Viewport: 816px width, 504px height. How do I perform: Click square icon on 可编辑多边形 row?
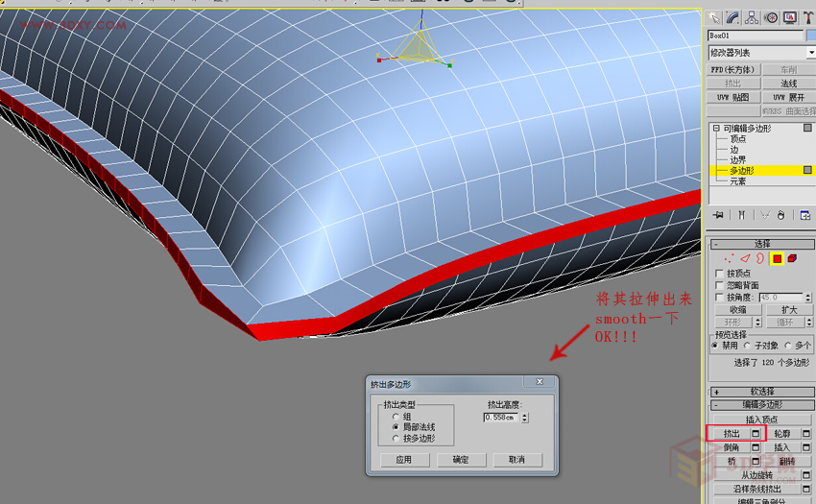tap(807, 128)
